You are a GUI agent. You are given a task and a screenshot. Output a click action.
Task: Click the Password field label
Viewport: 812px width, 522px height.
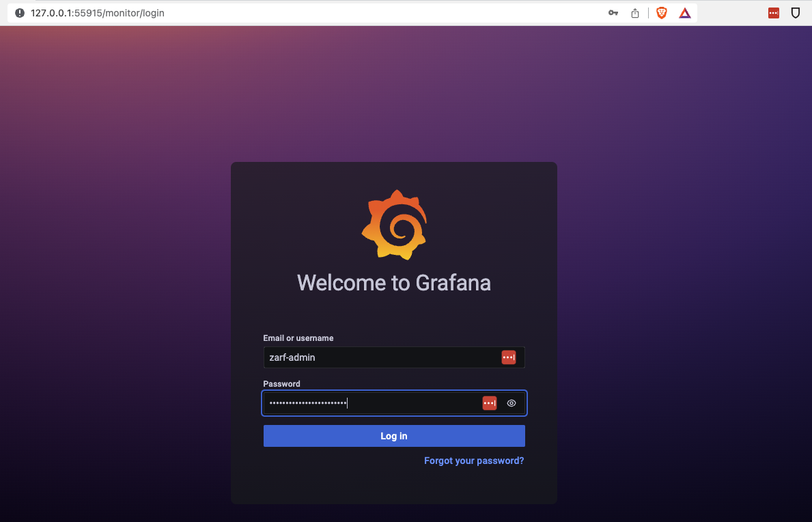[282, 384]
